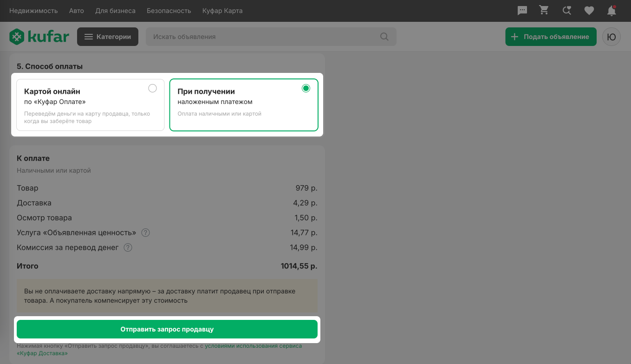
Task: Click Отправить запрос продавцу button
Action: click(x=167, y=329)
